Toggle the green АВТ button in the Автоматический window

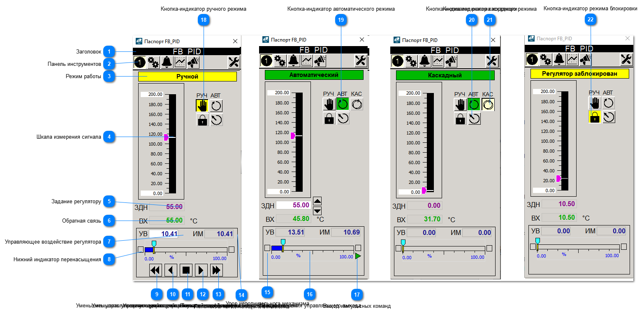(343, 104)
